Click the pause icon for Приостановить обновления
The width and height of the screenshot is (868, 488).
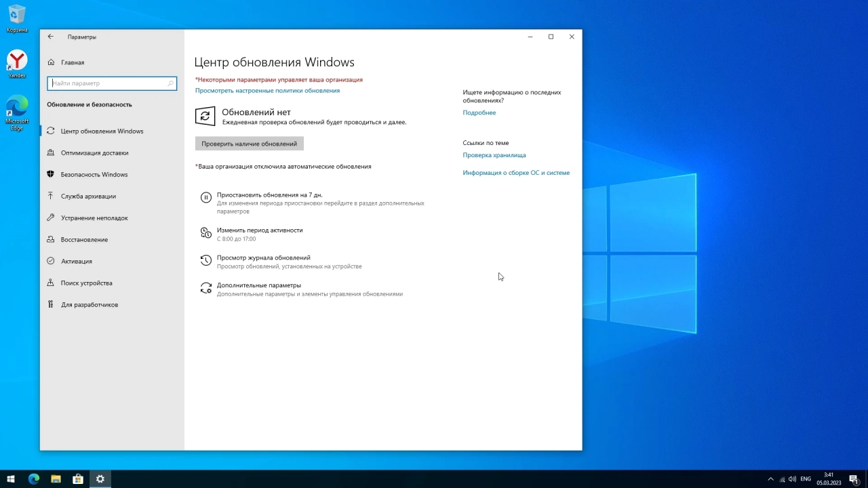click(206, 197)
